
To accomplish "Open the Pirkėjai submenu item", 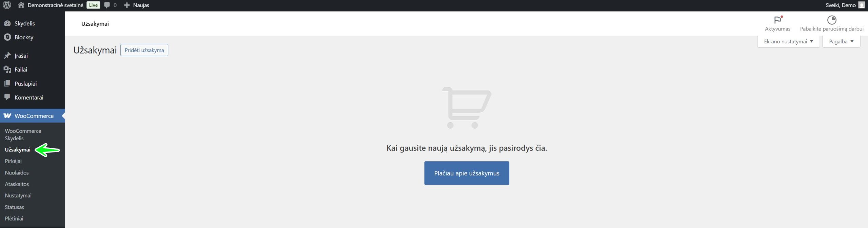I will click(13, 161).
